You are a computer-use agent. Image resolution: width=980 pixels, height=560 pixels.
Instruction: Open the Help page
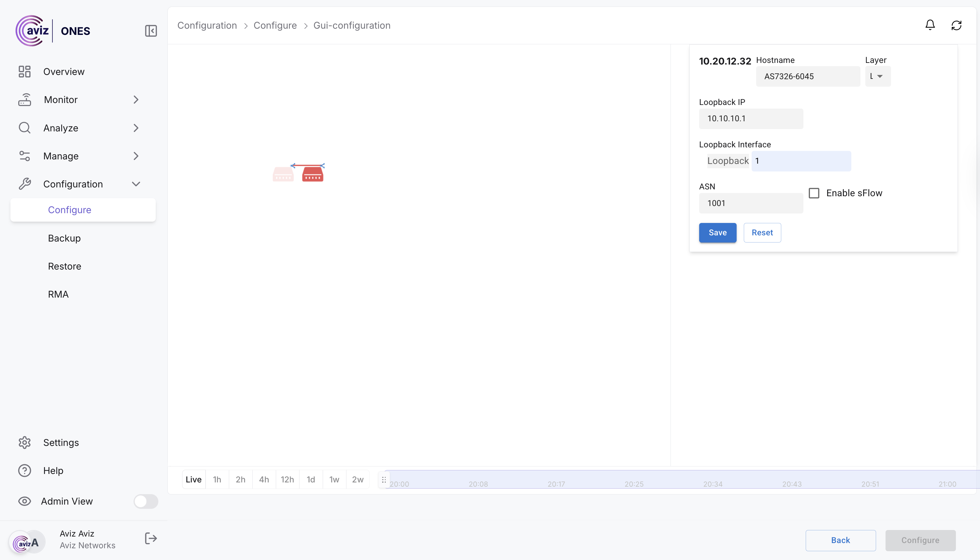click(x=53, y=470)
